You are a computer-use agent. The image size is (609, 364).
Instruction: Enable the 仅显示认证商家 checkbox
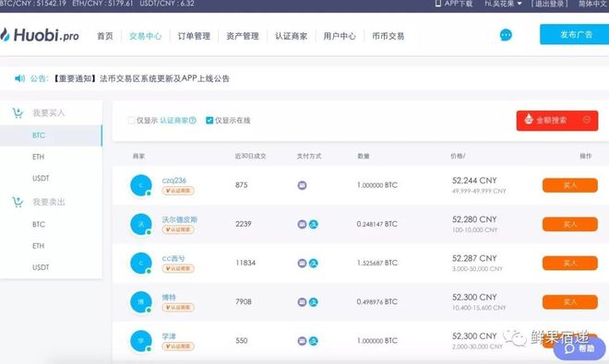coord(131,121)
